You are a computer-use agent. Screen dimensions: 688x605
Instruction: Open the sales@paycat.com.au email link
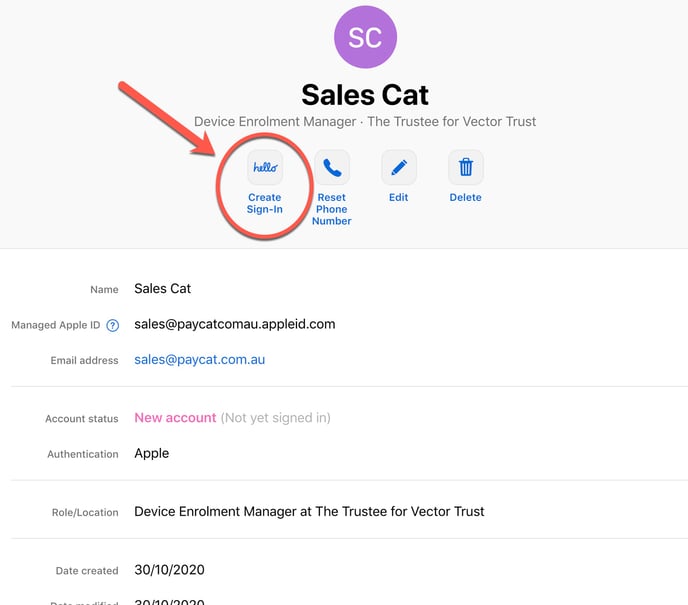pos(199,359)
